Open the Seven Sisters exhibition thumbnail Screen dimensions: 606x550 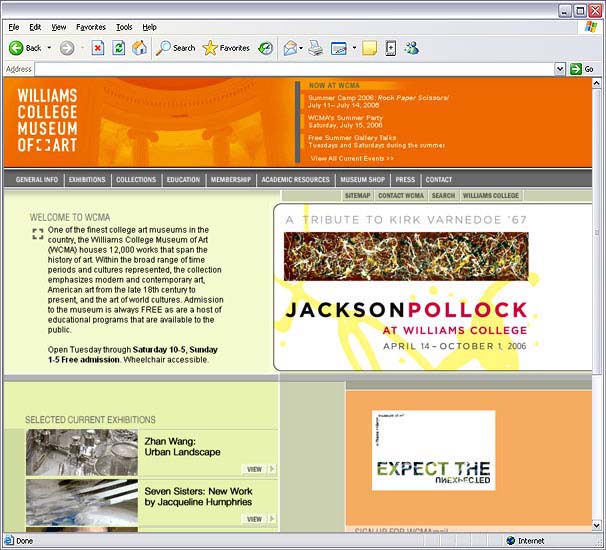82,502
